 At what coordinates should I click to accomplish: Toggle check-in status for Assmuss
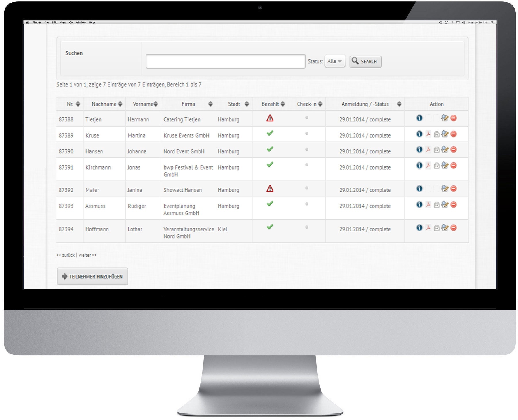[307, 204]
